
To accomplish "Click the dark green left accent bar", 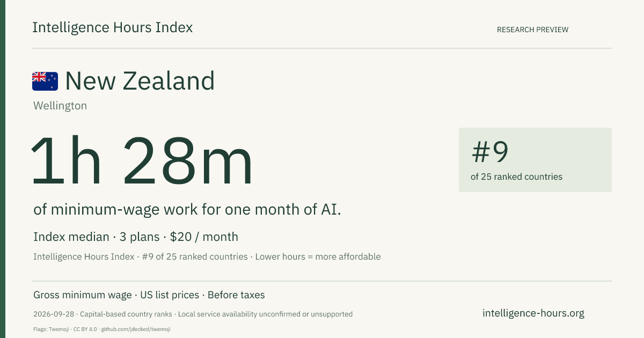I will [3, 169].
